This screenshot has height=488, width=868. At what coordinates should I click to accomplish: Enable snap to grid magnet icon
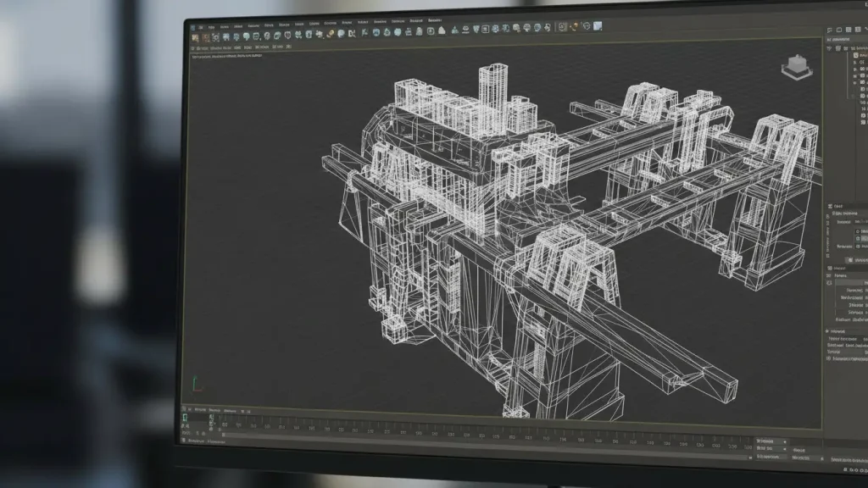pyautogui.click(x=331, y=36)
